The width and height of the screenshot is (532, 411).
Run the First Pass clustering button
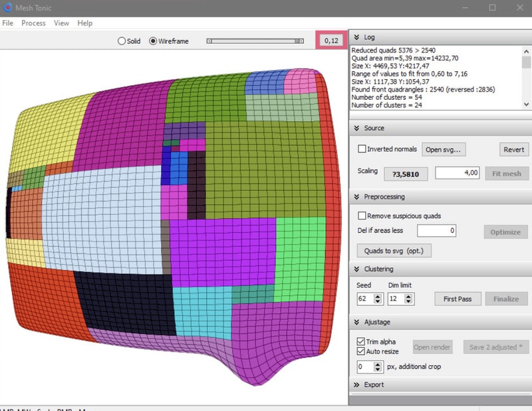(x=457, y=299)
